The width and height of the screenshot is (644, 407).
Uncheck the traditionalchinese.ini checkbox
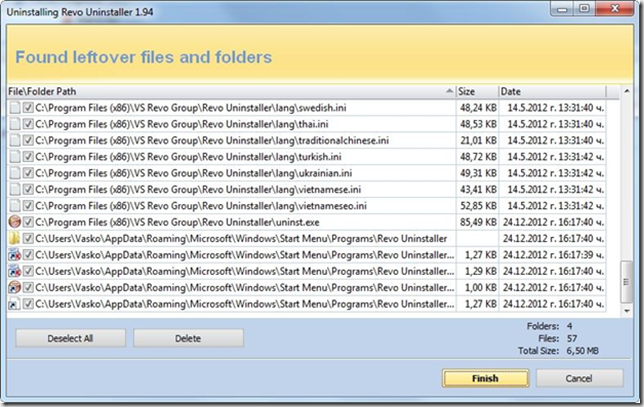(28, 140)
